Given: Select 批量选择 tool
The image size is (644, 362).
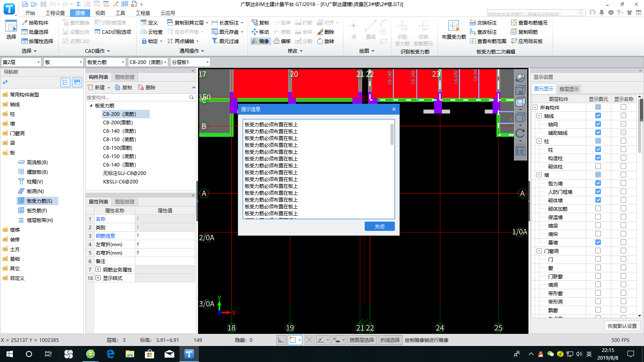Looking at the screenshot, I should point(35,32).
